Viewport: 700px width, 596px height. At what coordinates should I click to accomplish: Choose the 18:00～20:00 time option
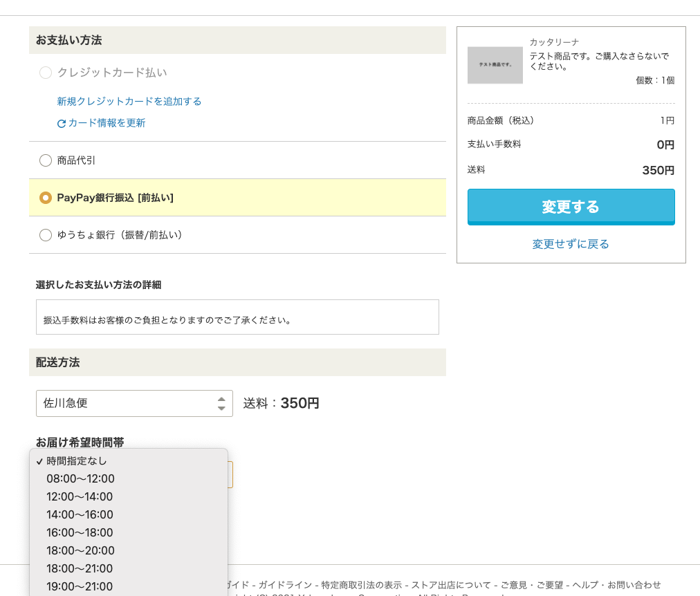pyautogui.click(x=80, y=551)
